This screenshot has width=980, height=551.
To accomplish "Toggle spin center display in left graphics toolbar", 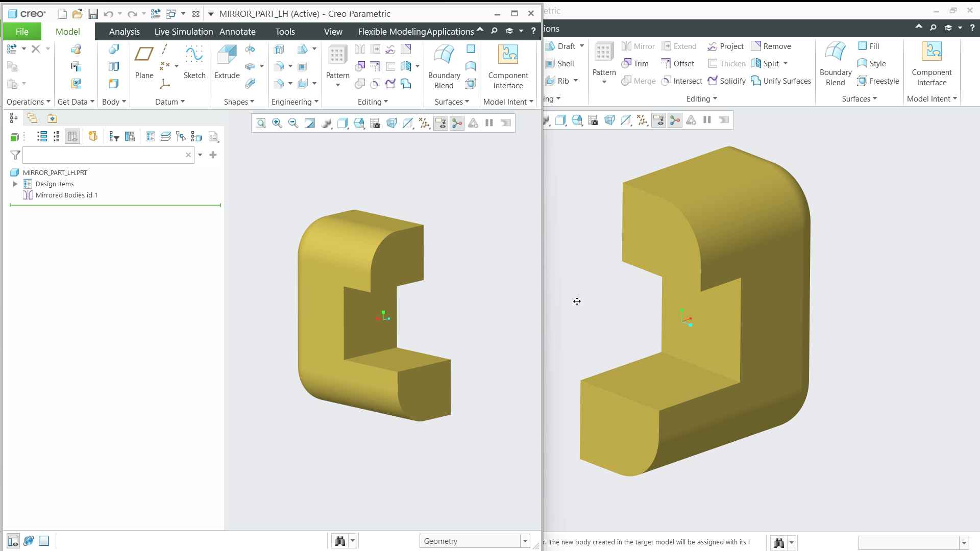I will [x=457, y=123].
